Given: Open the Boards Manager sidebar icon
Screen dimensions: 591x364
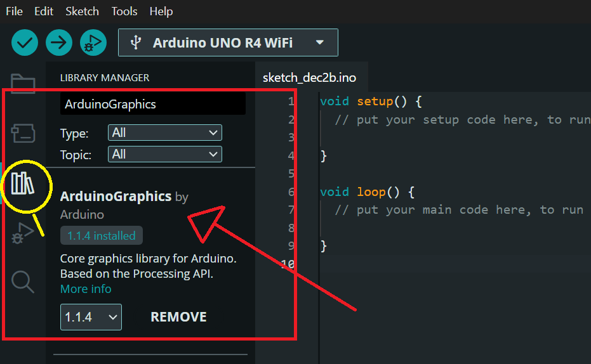Looking at the screenshot, I should pos(23,133).
